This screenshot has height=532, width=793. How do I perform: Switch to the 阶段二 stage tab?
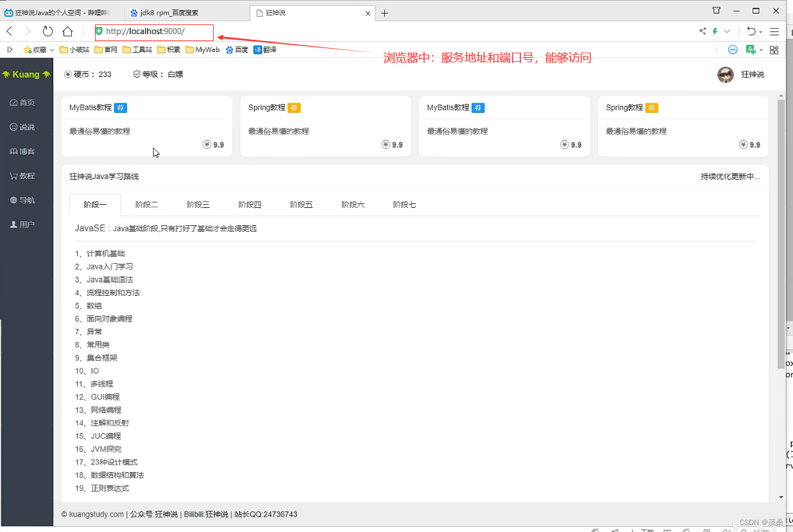[146, 204]
